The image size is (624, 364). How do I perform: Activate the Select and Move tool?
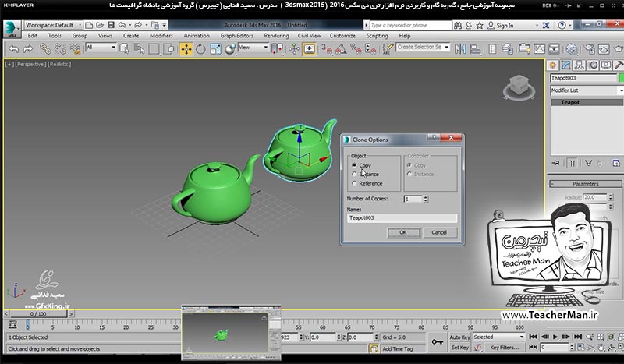186,49
